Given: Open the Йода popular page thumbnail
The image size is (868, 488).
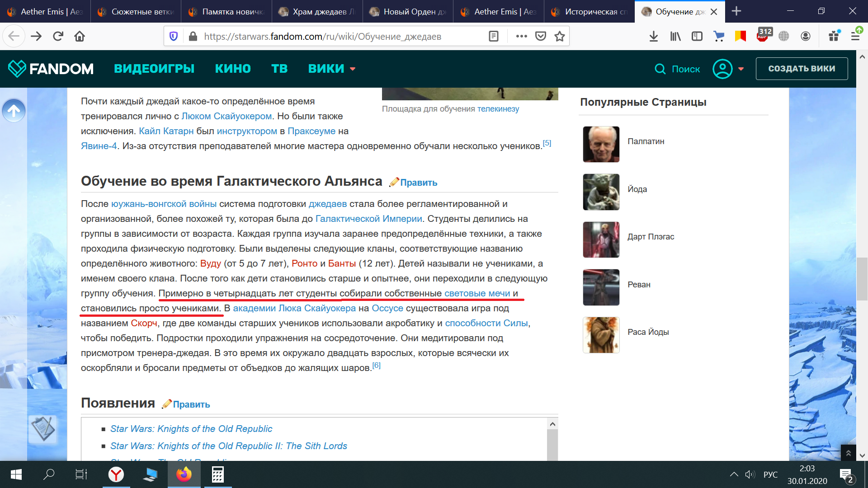Looking at the screenshot, I should click(601, 192).
